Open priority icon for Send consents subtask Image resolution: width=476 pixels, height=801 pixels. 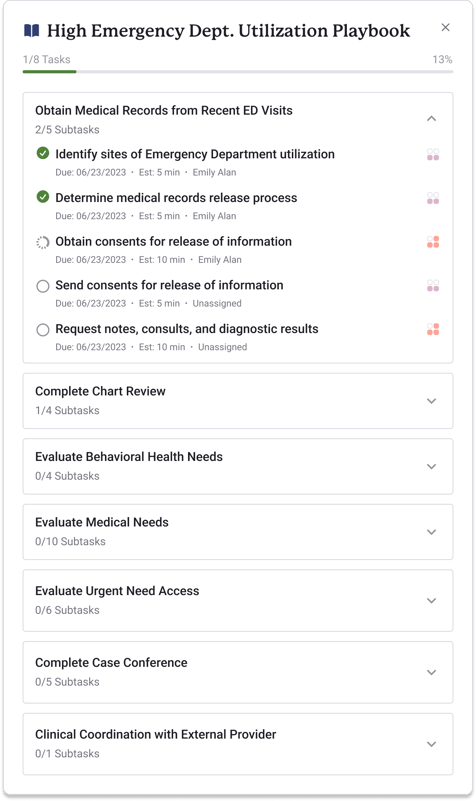[x=433, y=286]
